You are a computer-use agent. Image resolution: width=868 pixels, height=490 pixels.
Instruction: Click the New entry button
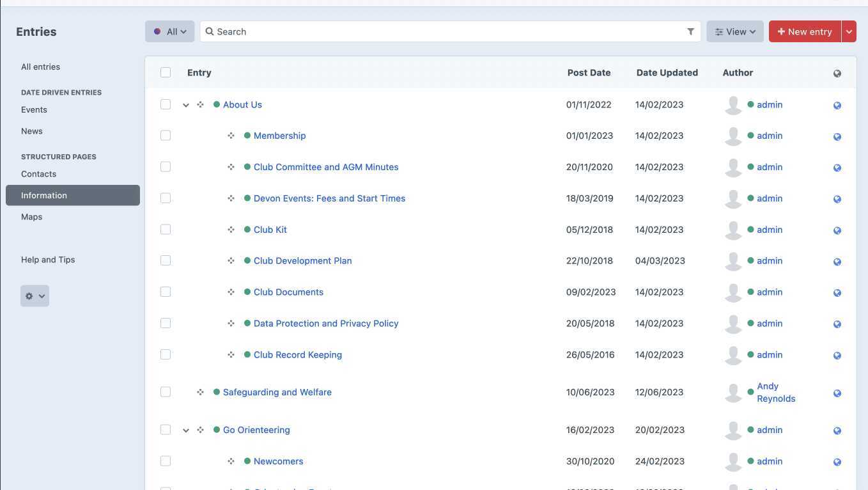coord(804,31)
